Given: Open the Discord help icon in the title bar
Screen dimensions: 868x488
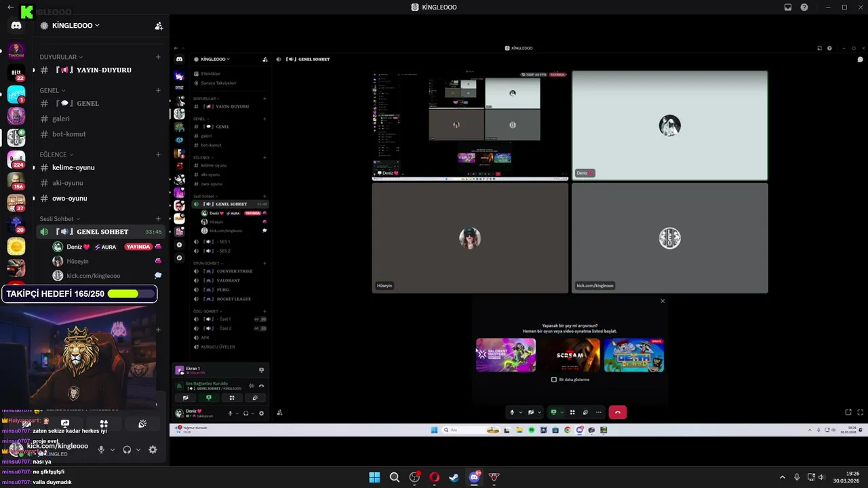Looking at the screenshot, I should click(x=804, y=7).
